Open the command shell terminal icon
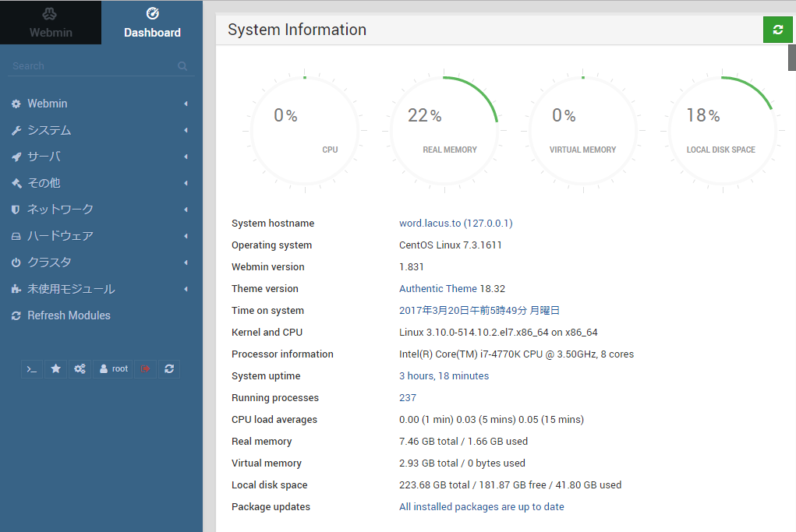Screen dimensions: 796x532 coord(32,368)
